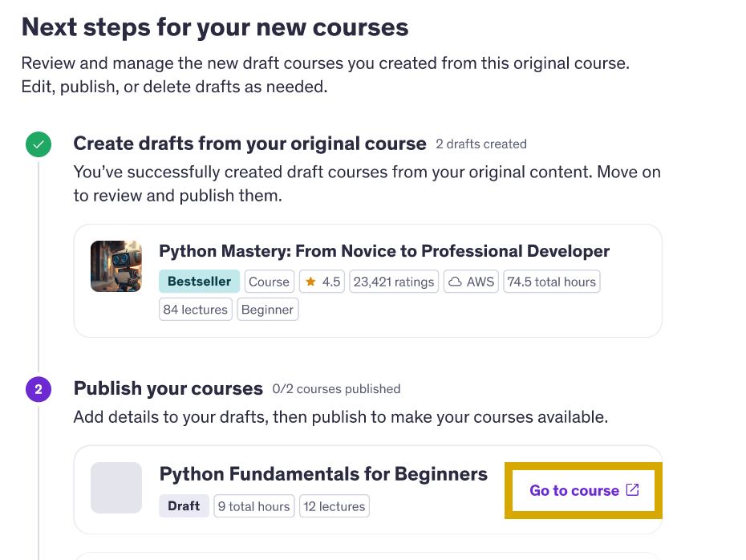This screenshot has width=746, height=560.
Task: Click the 84 lectures tag
Action: [196, 310]
